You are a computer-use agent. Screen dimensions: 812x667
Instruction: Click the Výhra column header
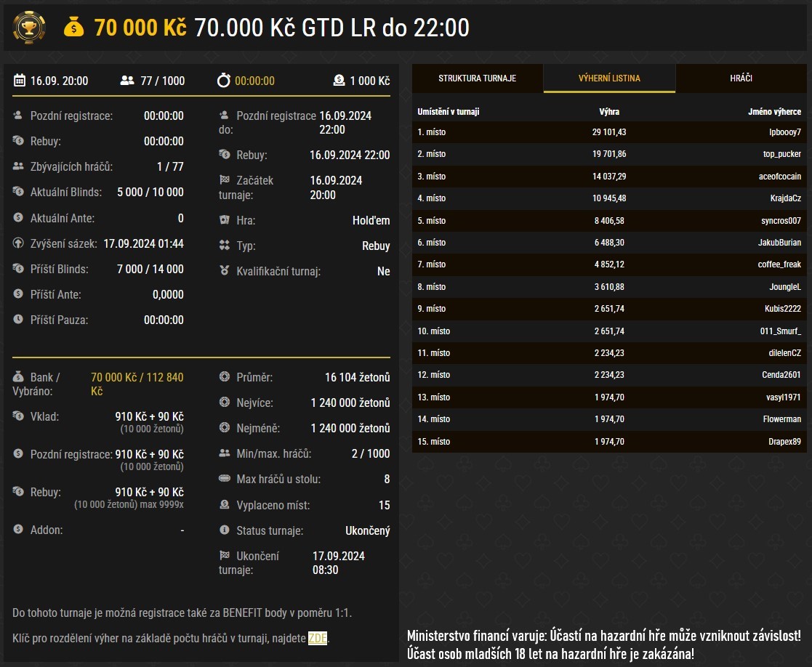608,112
